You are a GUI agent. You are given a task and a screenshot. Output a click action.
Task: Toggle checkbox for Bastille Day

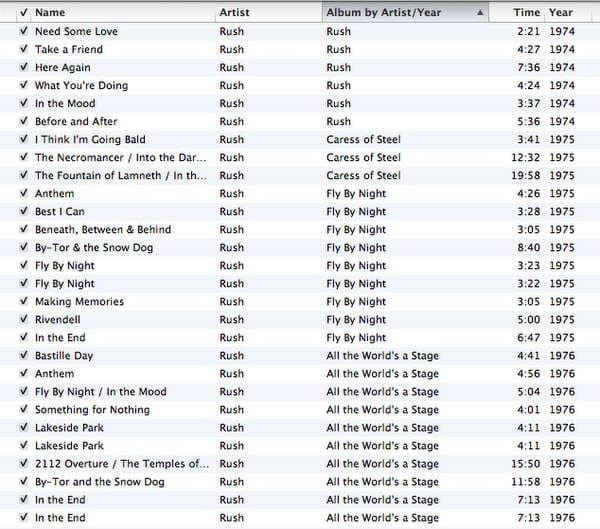[x=24, y=355]
